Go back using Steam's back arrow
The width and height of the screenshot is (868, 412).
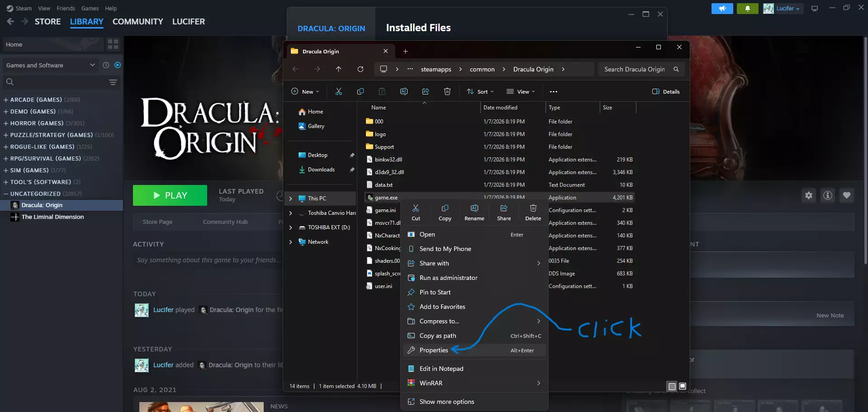point(11,21)
